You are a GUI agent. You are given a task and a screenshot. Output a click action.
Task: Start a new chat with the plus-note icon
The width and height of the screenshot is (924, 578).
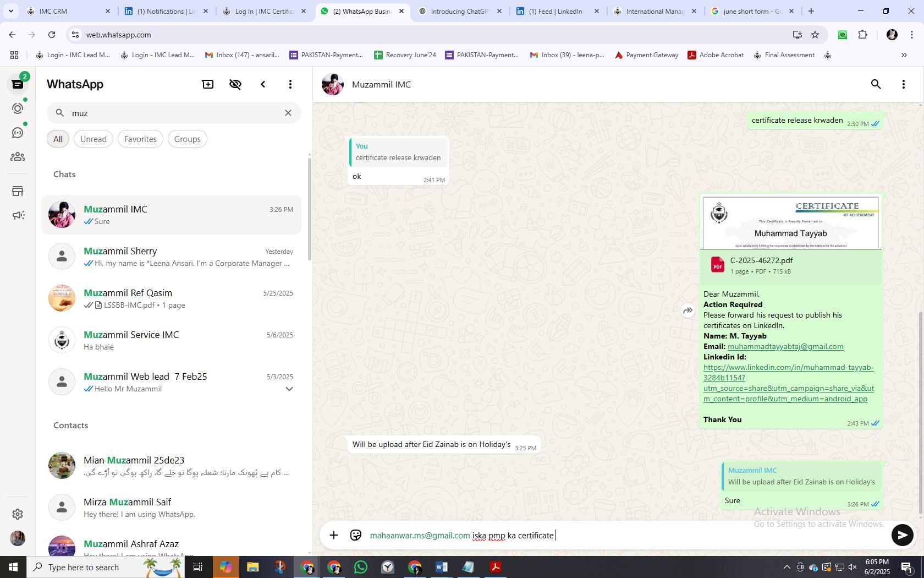208,84
